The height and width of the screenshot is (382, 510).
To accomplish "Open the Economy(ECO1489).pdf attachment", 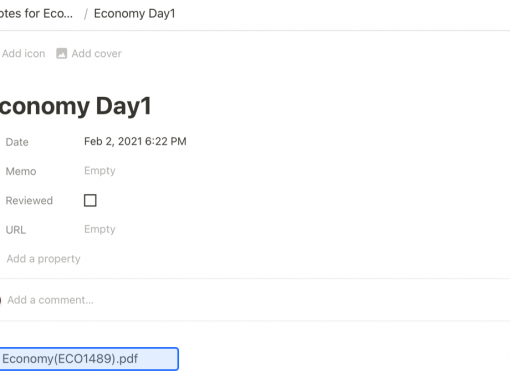I will (x=89, y=359).
